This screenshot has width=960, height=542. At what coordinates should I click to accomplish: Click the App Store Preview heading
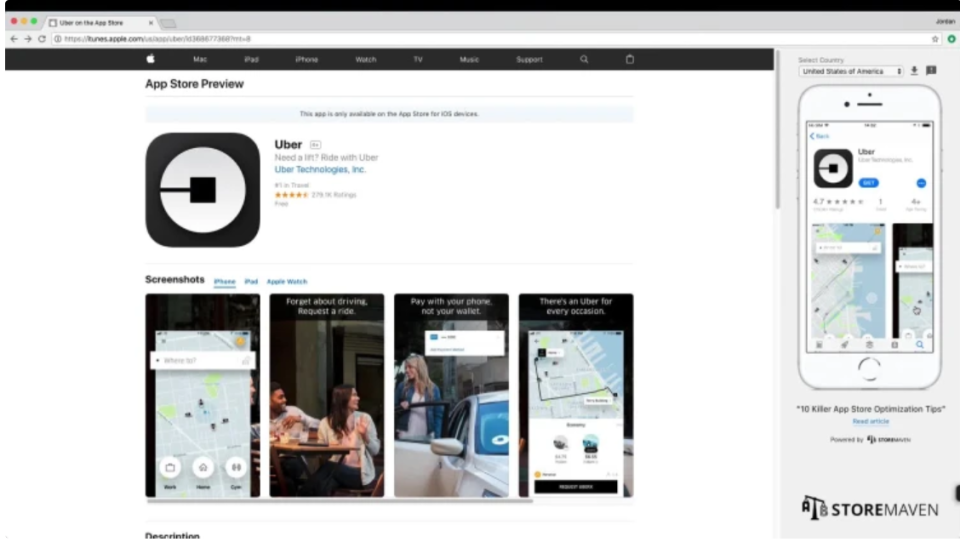(x=194, y=84)
